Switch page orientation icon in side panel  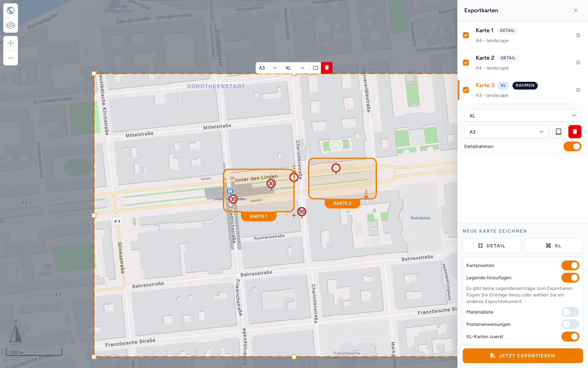coord(559,132)
